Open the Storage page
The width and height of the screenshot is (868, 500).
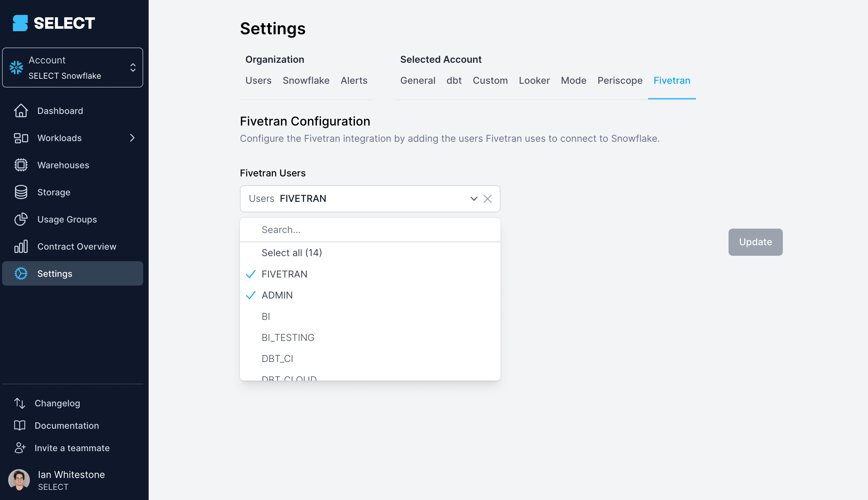54,192
